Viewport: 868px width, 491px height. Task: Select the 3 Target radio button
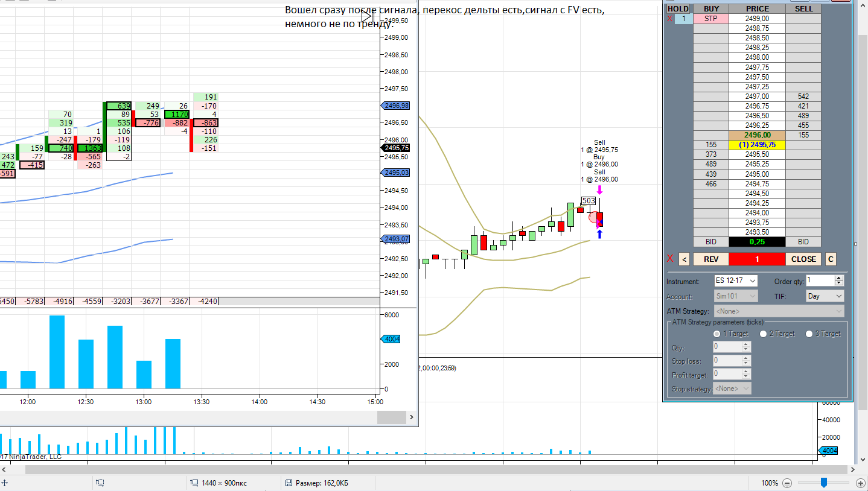coord(809,334)
